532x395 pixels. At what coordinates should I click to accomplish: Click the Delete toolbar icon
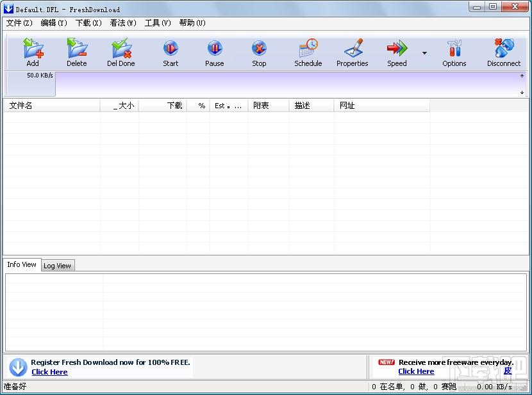click(77, 52)
